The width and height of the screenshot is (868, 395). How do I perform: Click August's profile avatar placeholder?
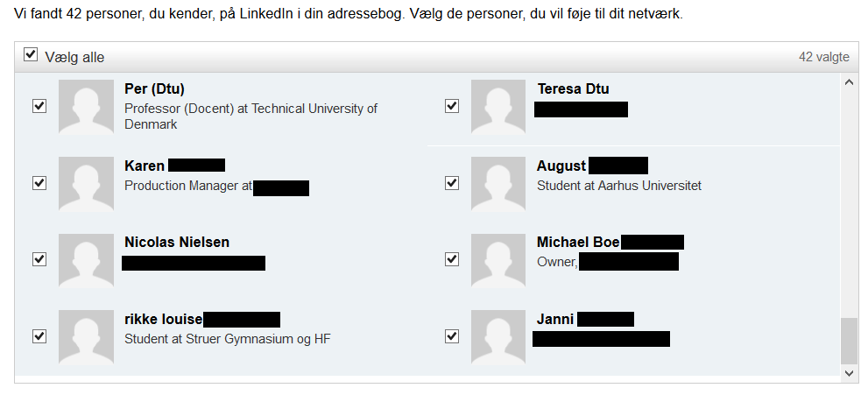tap(498, 183)
